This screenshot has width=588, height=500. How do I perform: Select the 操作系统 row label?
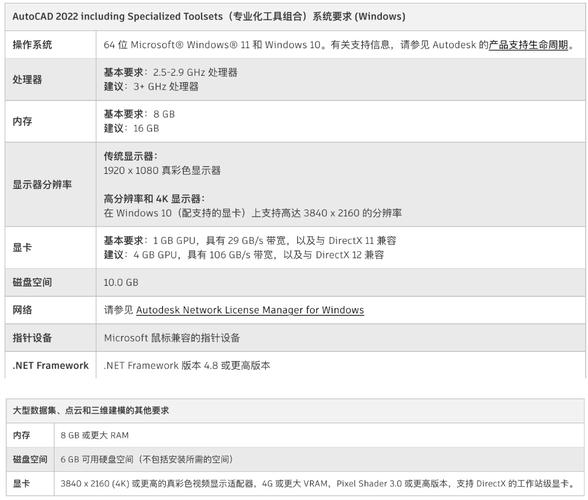32,45
